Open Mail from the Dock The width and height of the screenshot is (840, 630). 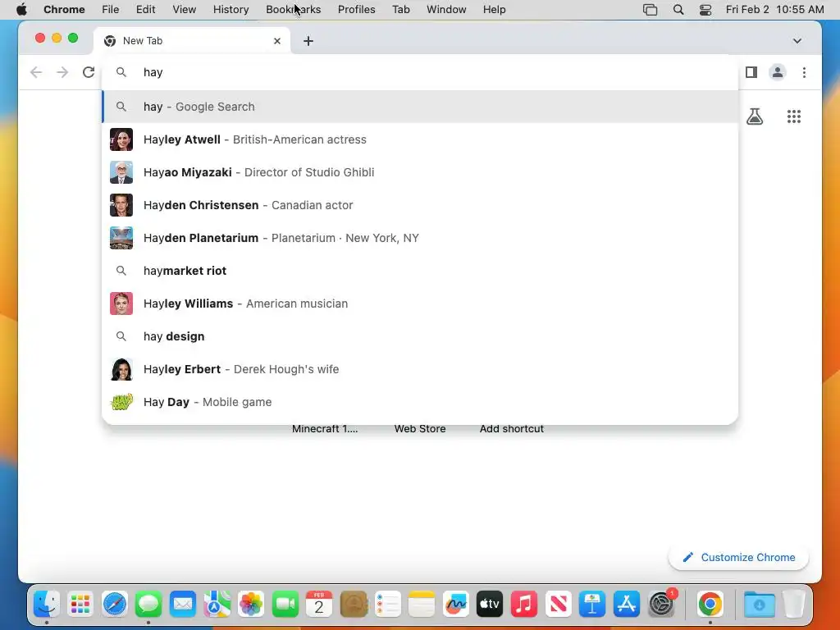click(x=183, y=605)
